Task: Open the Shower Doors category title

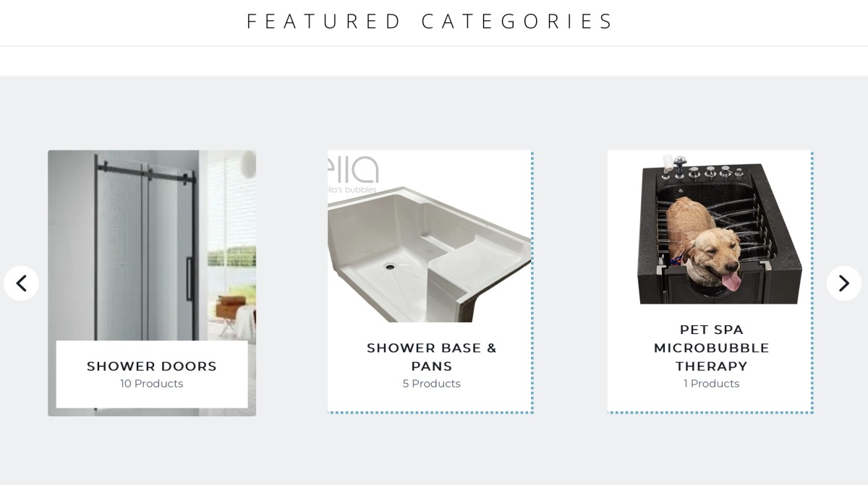Action: [152, 366]
